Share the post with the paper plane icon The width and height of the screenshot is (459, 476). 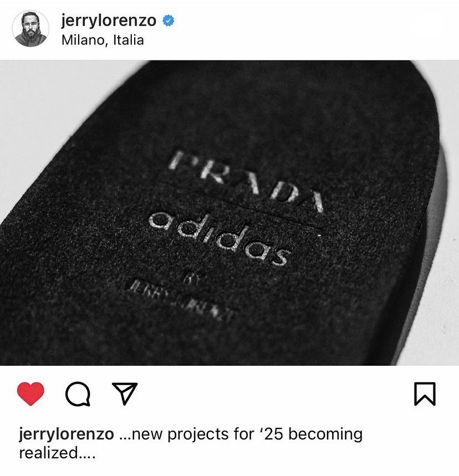125,393
